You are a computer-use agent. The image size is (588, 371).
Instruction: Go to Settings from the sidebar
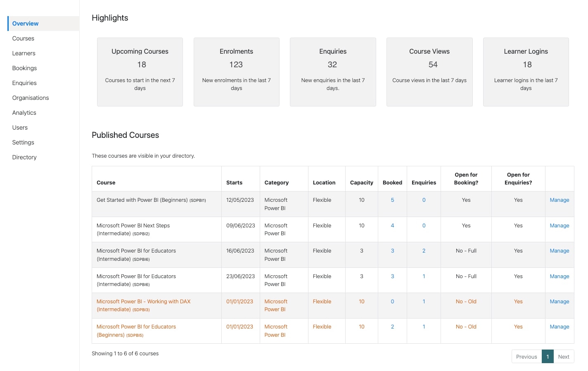pyautogui.click(x=23, y=142)
